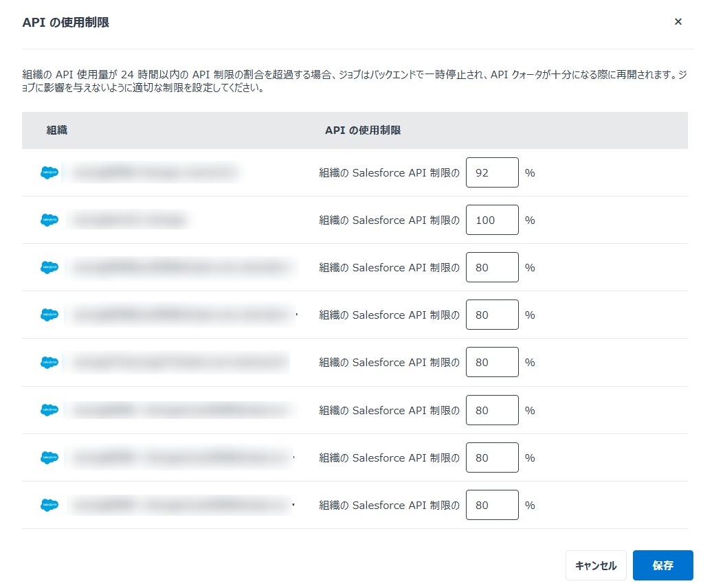
Task: Select the Salesforce icon in the third row
Action: click(49, 267)
